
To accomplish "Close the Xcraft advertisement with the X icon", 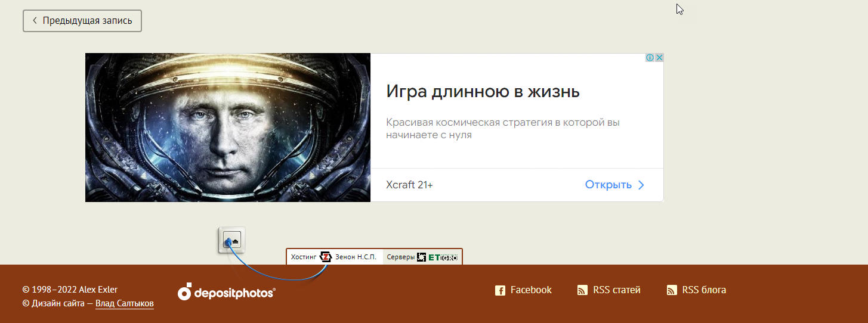I will (x=659, y=58).
